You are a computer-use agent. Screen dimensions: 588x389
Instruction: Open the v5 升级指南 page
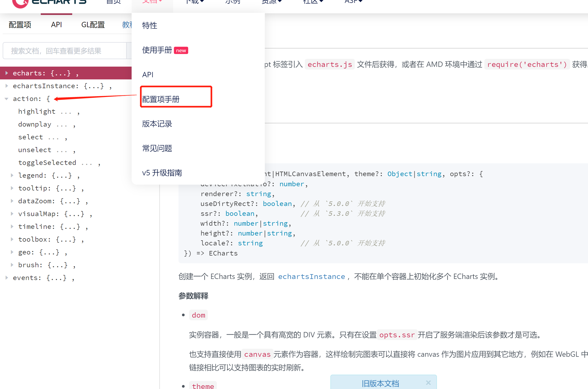coord(162,173)
